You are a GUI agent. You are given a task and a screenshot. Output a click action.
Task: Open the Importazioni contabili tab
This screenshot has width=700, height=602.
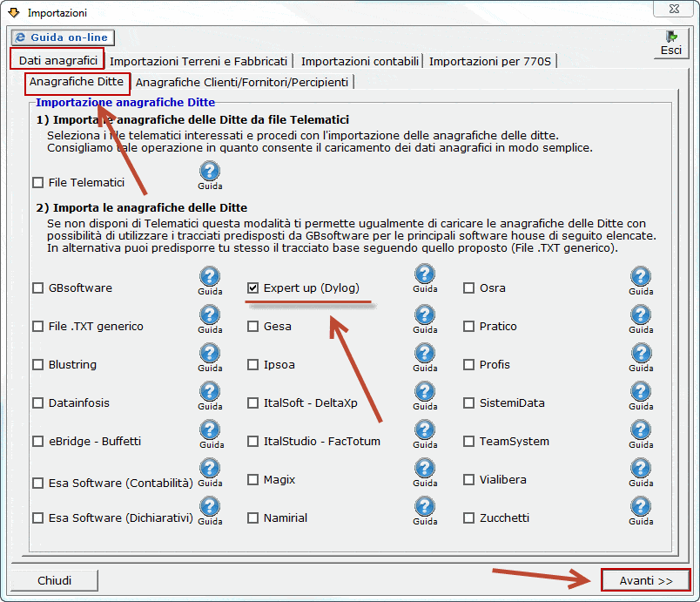(x=360, y=61)
